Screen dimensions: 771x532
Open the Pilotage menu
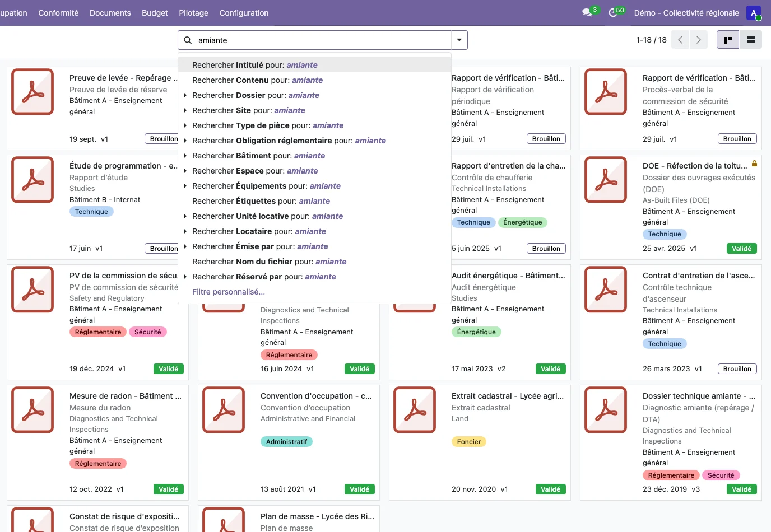tap(193, 13)
